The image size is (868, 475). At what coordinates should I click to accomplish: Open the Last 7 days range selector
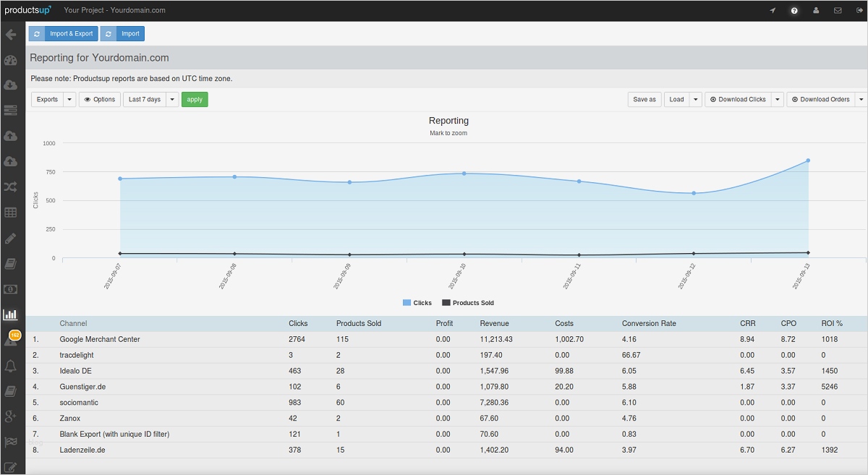(145, 99)
